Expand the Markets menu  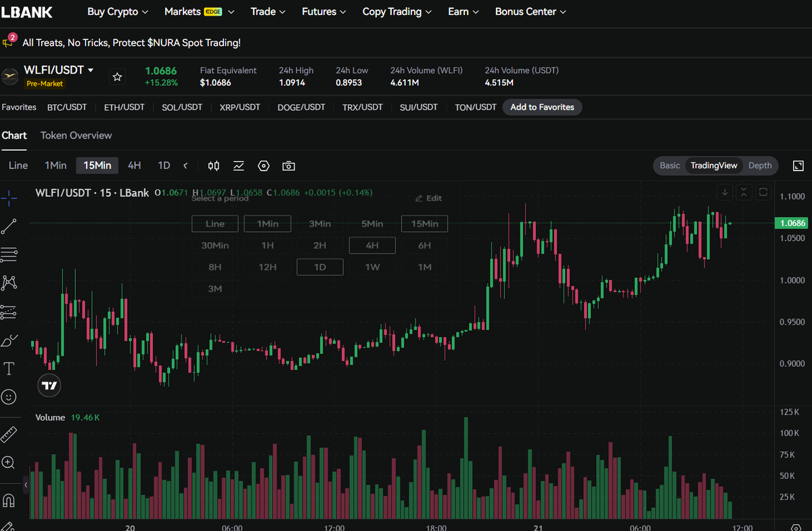tap(200, 11)
